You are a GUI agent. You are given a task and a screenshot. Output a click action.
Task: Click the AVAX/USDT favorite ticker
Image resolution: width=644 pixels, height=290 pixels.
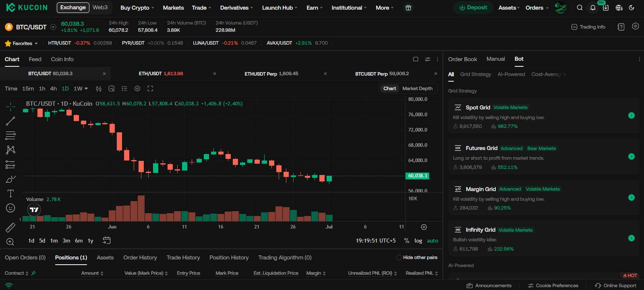click(x=297, y=43)
